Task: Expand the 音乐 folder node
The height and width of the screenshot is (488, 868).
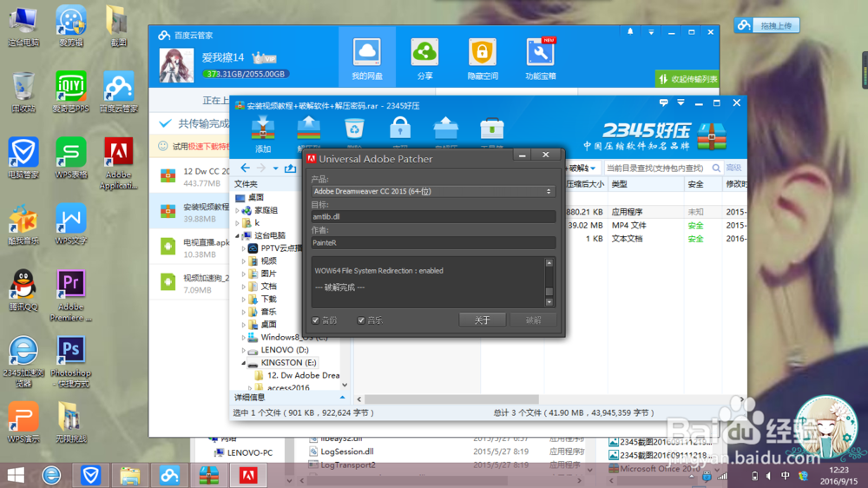Action: point(244,312)
